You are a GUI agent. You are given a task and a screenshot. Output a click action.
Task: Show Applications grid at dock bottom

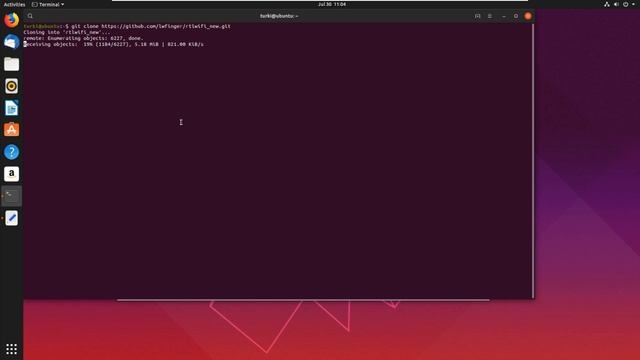pos(11,349)
